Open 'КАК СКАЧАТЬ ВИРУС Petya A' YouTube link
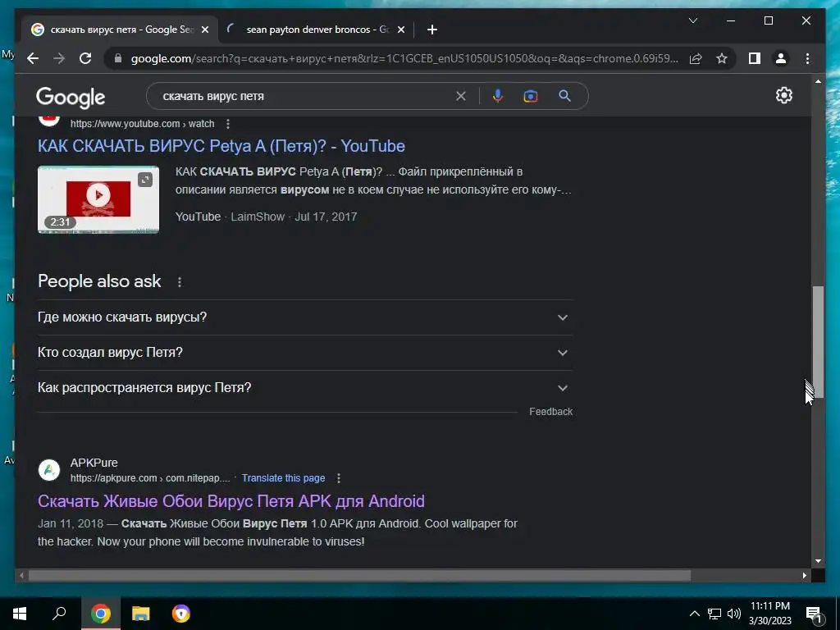The height and width of the screenshot is (630, 840). click(221, 146)
